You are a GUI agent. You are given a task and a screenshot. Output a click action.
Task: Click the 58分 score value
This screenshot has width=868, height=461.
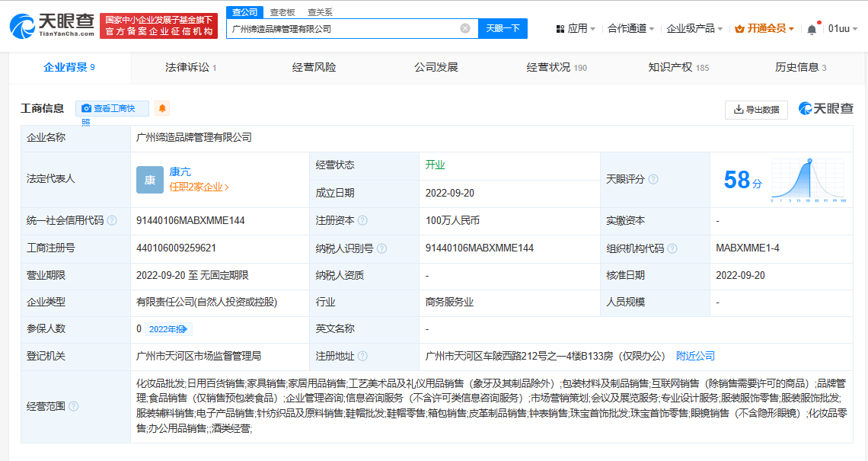pos(743,180)
